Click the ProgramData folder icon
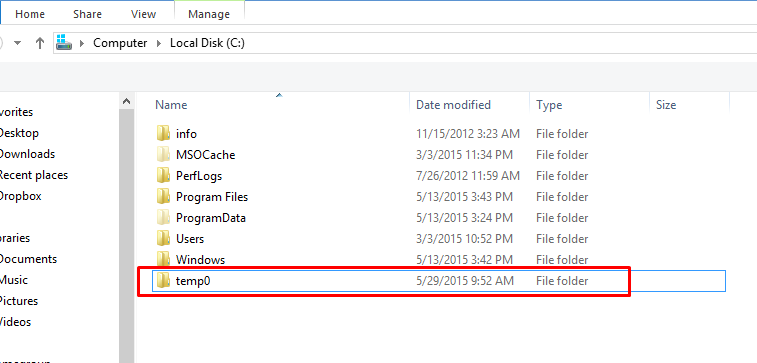The height and width of the screenshot is (363, 757). click(164, 217)
